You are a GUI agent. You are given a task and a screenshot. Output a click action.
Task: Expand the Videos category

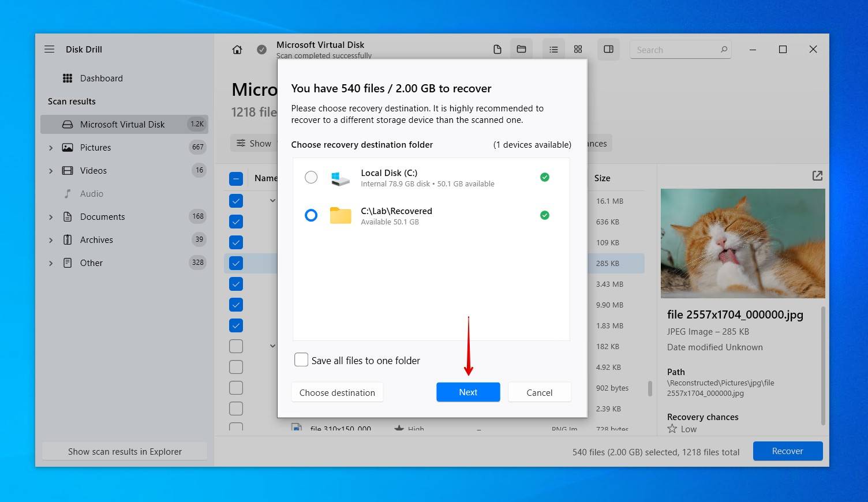tap(51, 171)
